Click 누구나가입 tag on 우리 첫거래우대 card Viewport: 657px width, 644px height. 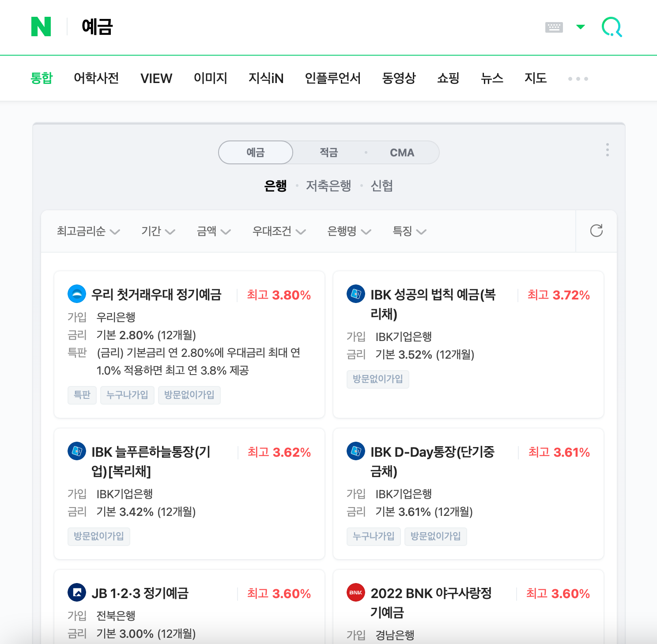click(127, 395)
